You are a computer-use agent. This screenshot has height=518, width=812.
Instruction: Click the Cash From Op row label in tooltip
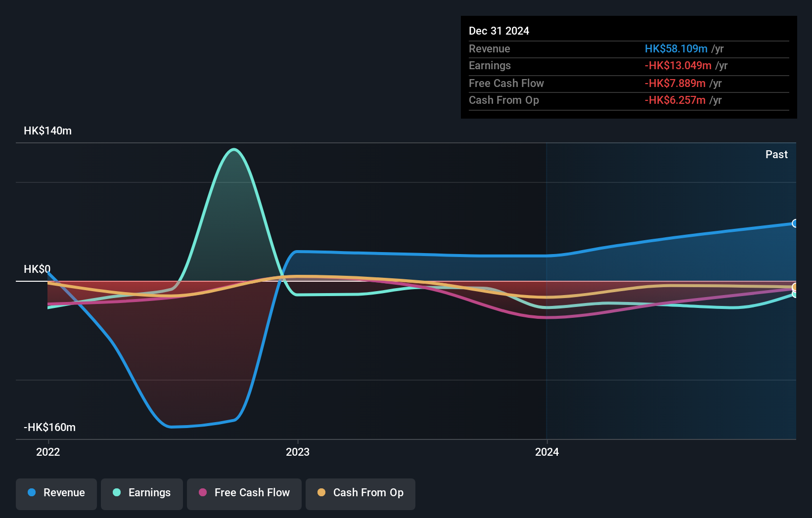point(504,100)
